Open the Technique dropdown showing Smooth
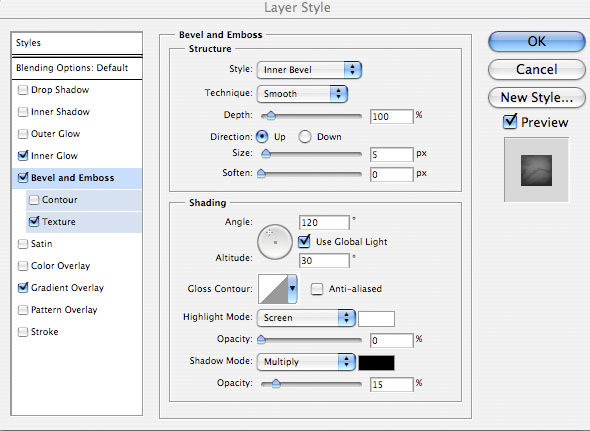Screen dimensions: 590x431 pyautogui.click(x=302, y=94)
